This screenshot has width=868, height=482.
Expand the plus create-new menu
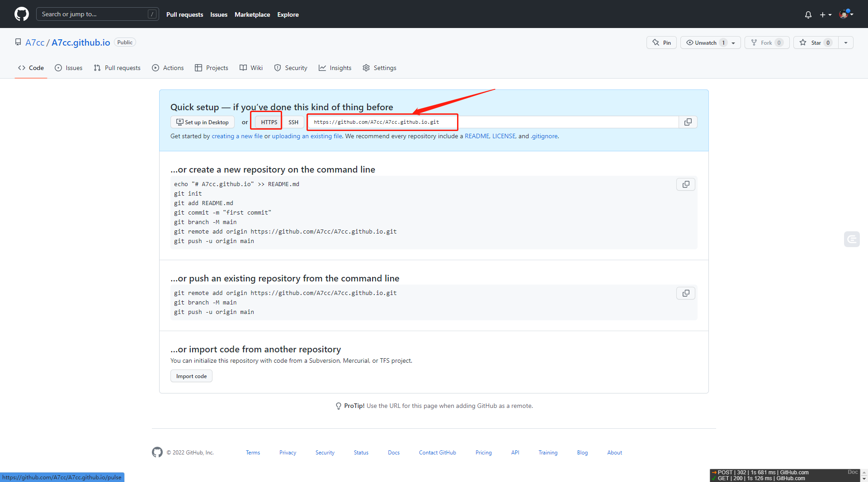(x=826, y=14)
